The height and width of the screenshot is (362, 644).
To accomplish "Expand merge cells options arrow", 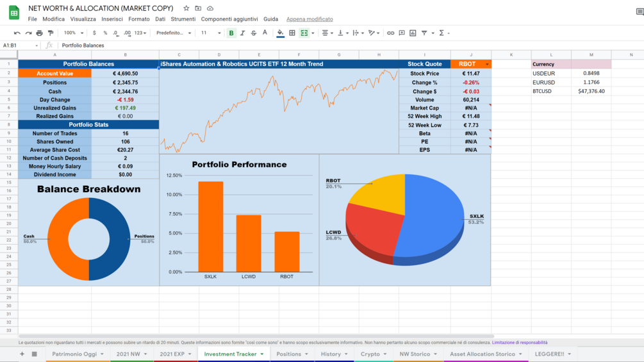I will [313, 33].
